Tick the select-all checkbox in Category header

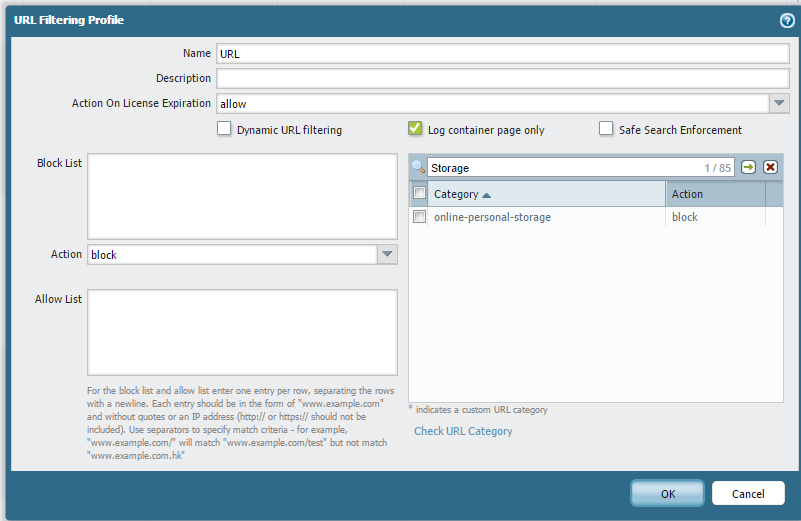(x=419, y=193)
